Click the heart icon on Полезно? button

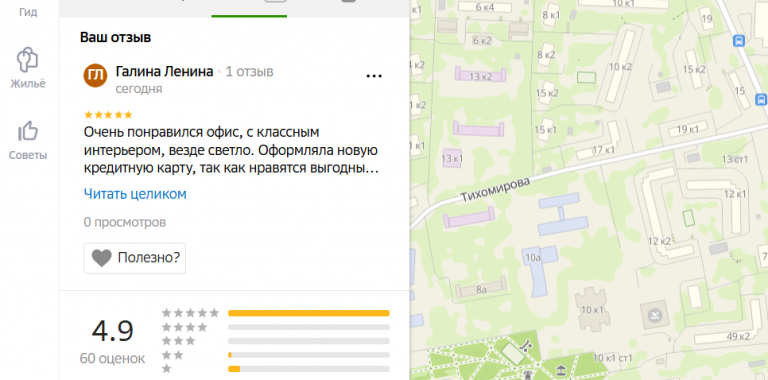pyautogui.click(x=101, y=258)
